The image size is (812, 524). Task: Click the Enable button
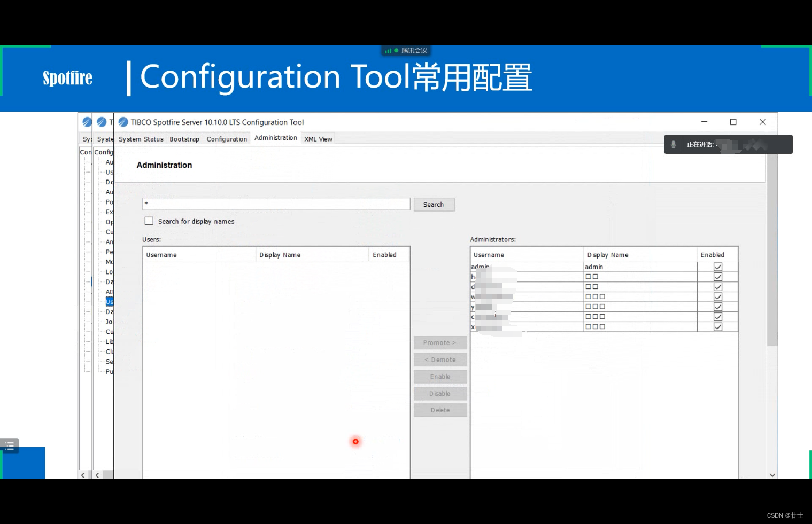[440, 377]
